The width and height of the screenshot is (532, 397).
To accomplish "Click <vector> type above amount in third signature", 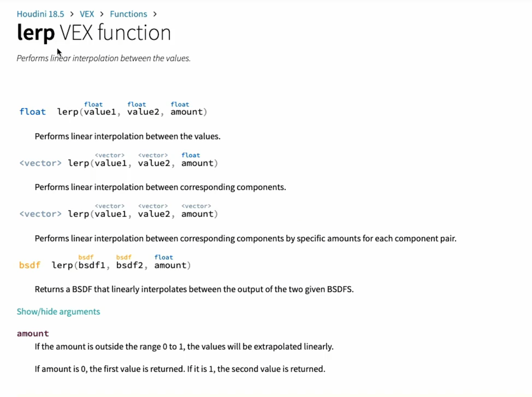I will click(196, 206).
